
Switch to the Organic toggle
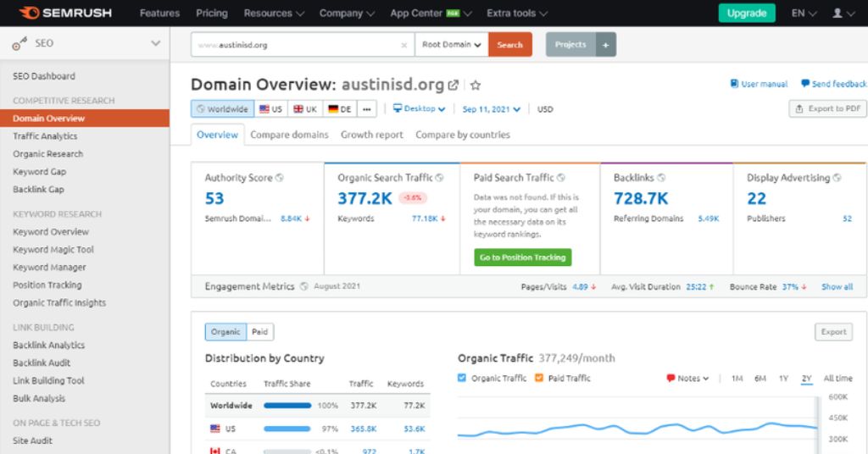coord(225,332)
